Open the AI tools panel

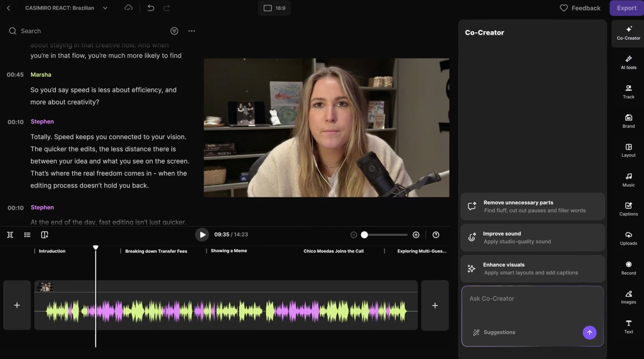point(628,62)
